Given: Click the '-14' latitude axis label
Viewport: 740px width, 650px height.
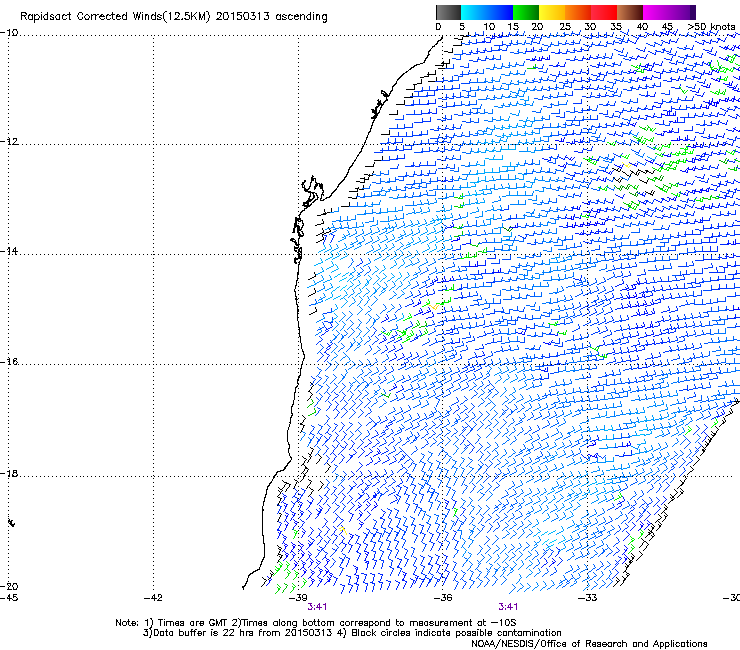Looking at the screenshot, I should pyautogui.click(x=9, y=251).
